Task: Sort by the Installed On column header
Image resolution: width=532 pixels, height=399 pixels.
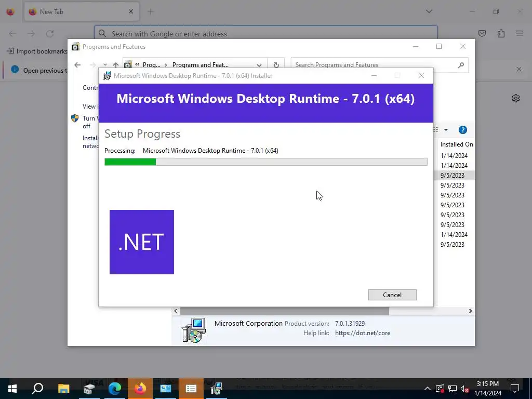Action: (456, 144)
